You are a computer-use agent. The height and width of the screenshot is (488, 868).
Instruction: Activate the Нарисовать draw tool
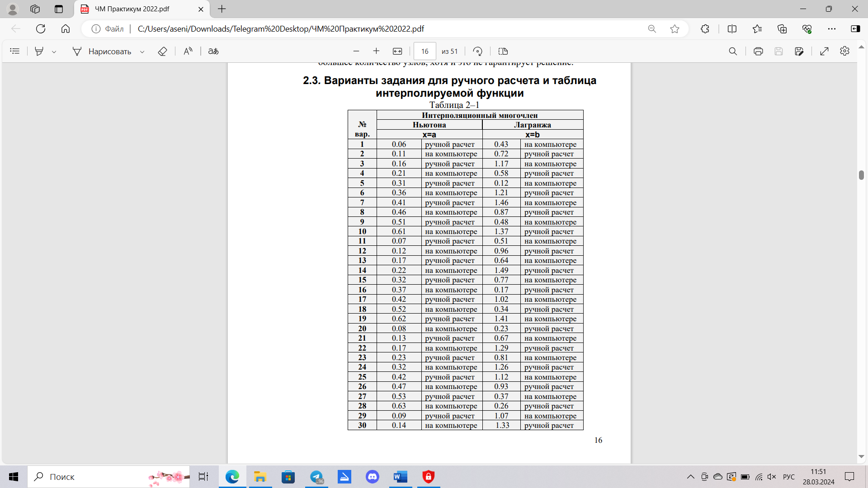(102, 51)
